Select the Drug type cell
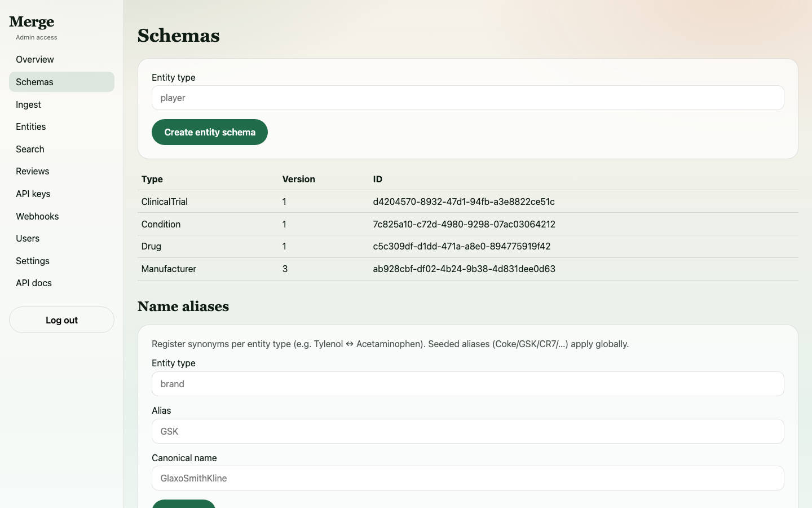The width and height of the screenshot is (812, 508). pos(151,246)
